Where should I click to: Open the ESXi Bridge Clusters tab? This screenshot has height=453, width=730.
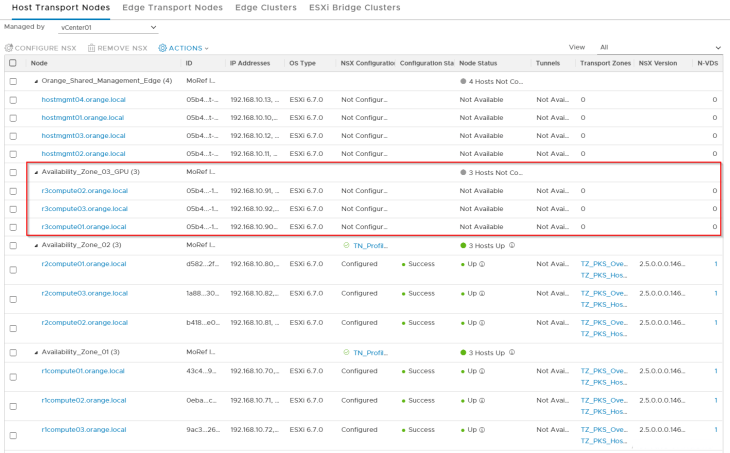click(356, 7)
